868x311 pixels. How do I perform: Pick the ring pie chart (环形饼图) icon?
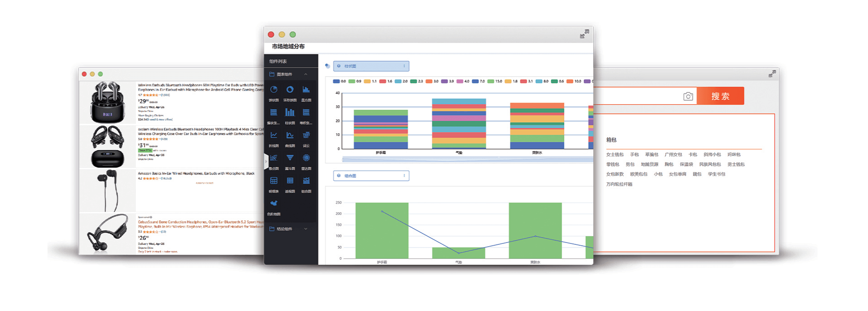click(290, 90)
